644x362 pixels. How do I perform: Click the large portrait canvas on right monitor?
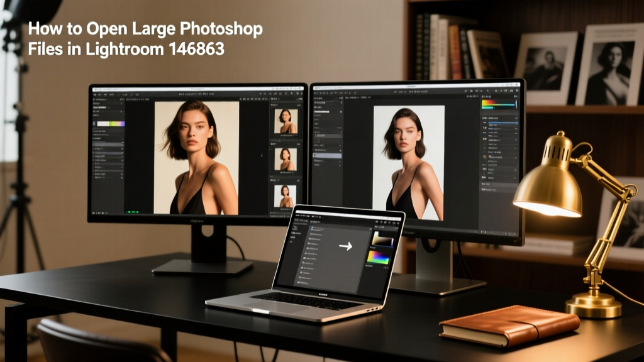coord(409,163)
